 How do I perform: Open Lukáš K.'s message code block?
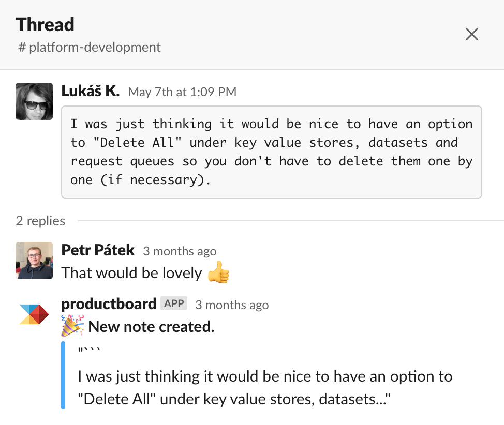coord(272,151)
